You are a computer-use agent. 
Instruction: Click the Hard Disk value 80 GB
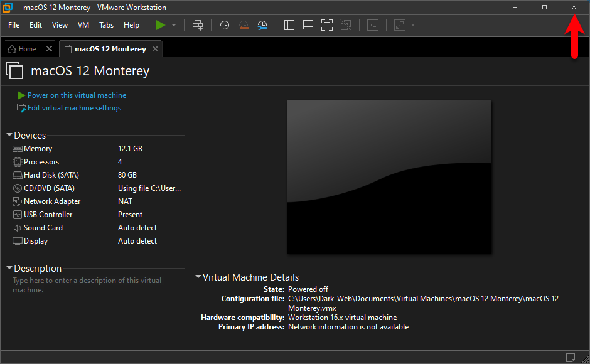pyautogui.click(x=127, y=175)
